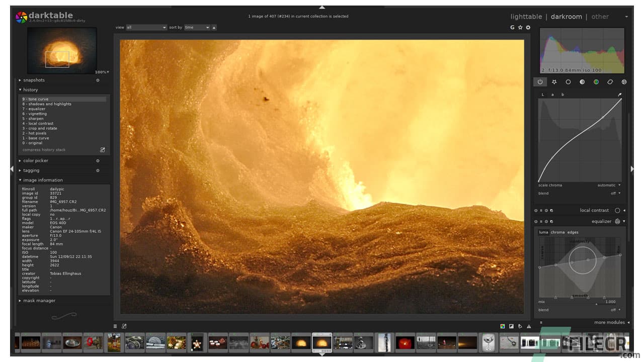Toggle gamut check at bottom of image area
This screenshot has height=362, width=644.
(x=502, y=326)
